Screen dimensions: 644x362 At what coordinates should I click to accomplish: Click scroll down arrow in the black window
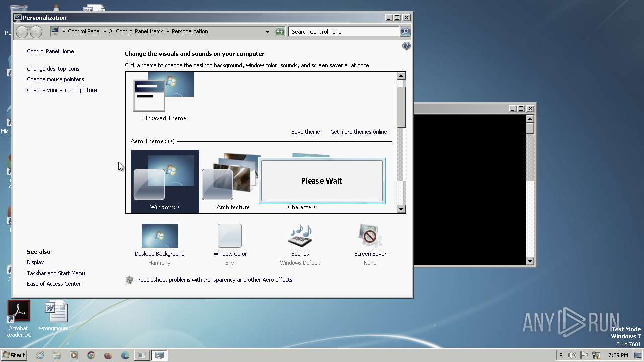point(530,261)
